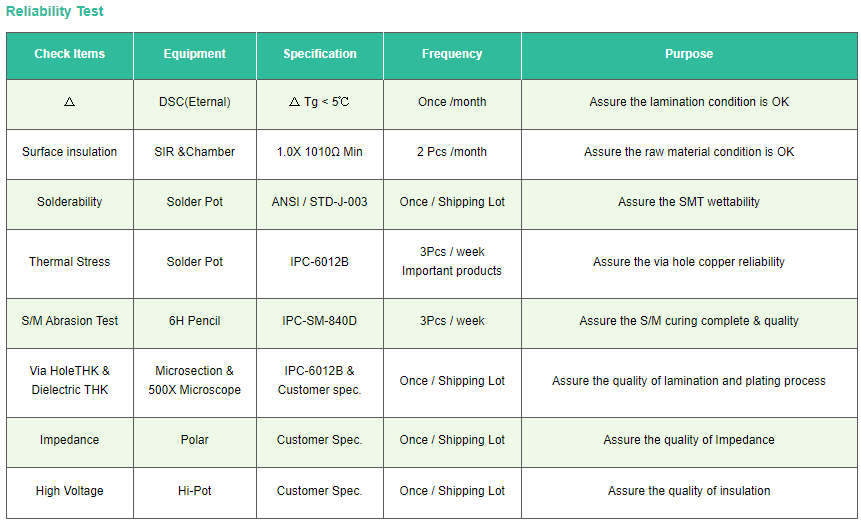The width and height of the screenshot is (861, 520).
Task: Select the 'Check Items' column header
Action: (70, 54)
